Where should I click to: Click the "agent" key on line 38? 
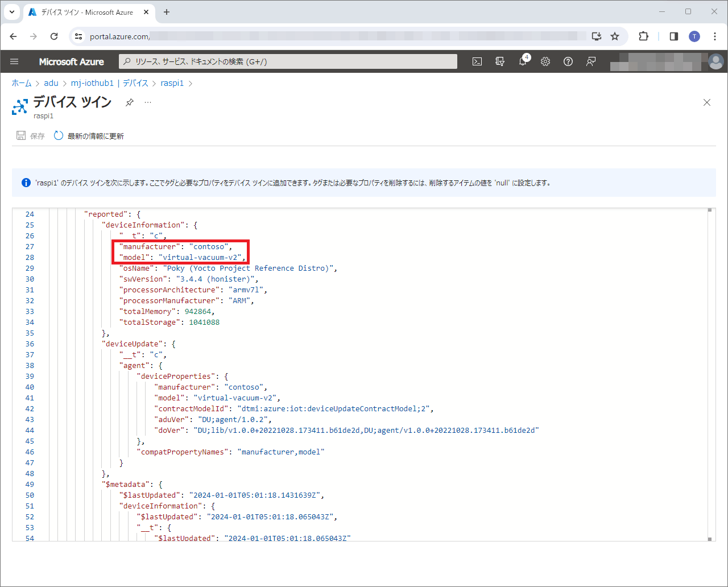tap(134, 366)
